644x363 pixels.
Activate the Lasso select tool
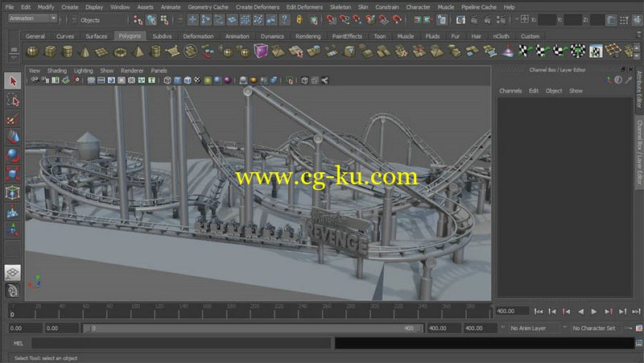click(13, 100)
